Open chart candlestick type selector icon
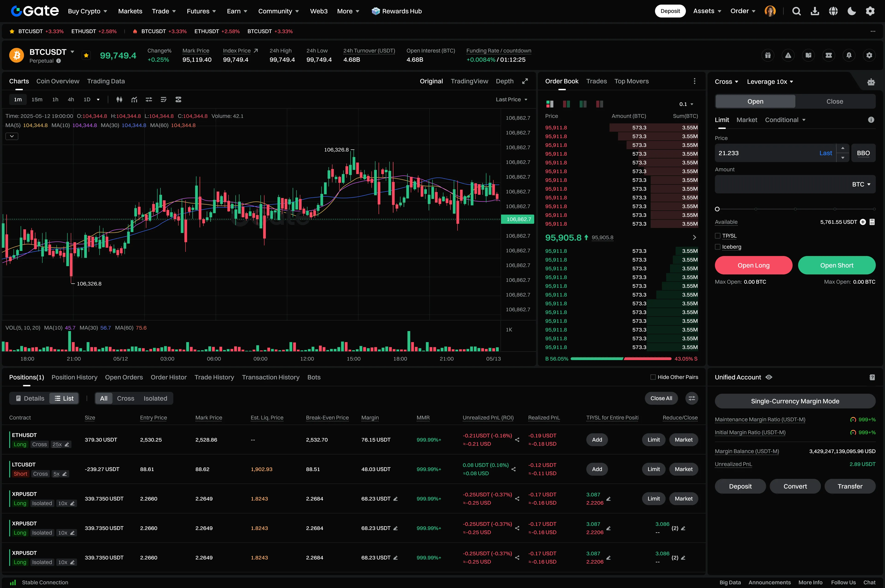885x588 pixels. (x=119, y=99)
